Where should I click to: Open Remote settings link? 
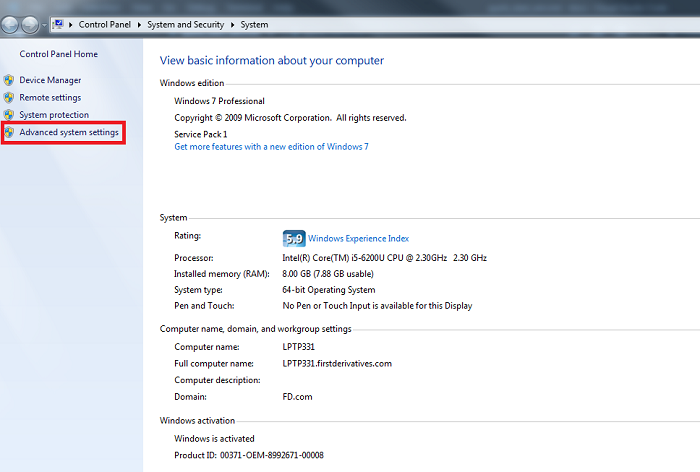(50, 97)
